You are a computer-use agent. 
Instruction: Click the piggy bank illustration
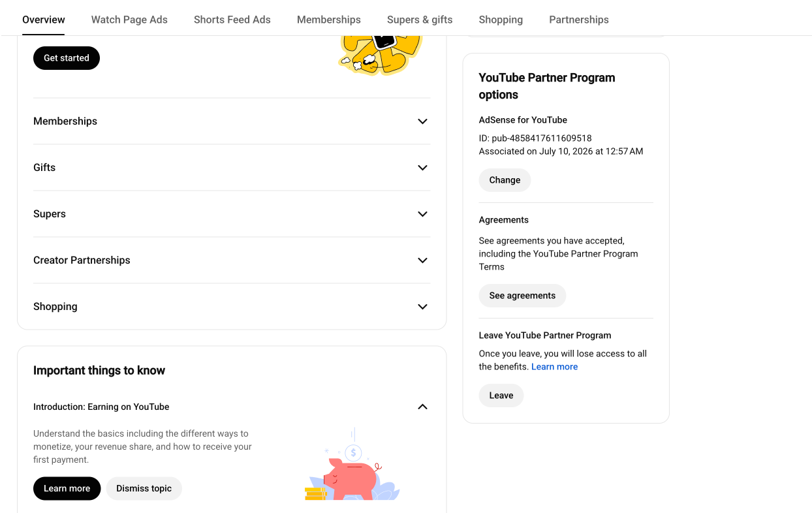[352, 464]
